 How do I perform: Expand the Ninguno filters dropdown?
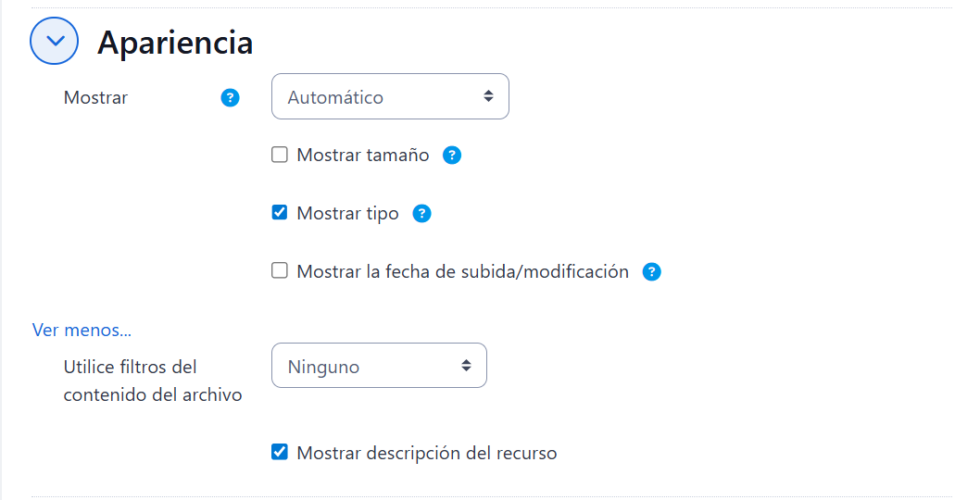378,366
